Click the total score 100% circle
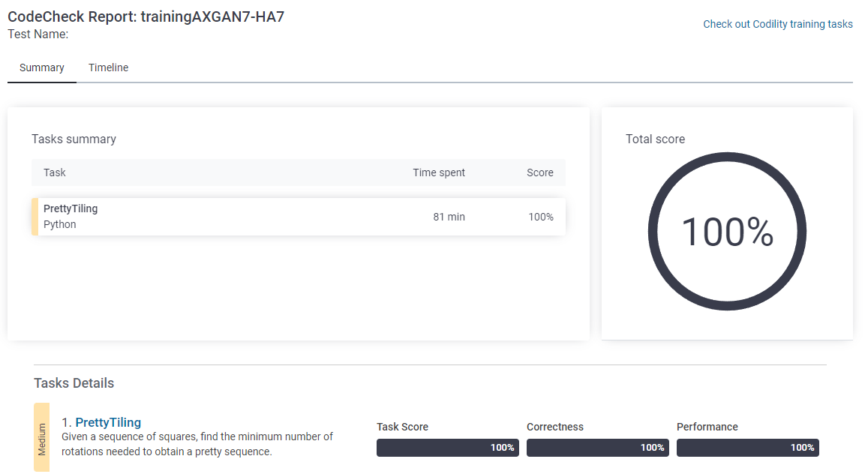 727,231
